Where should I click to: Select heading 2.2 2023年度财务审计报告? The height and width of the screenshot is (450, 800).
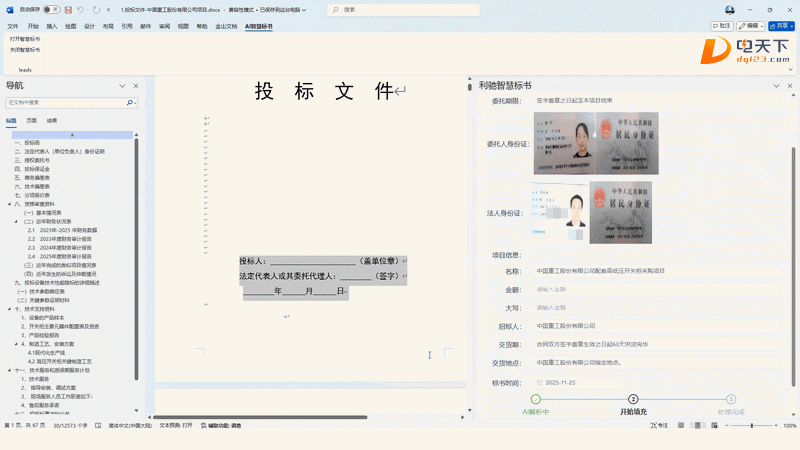click(60, 239)
